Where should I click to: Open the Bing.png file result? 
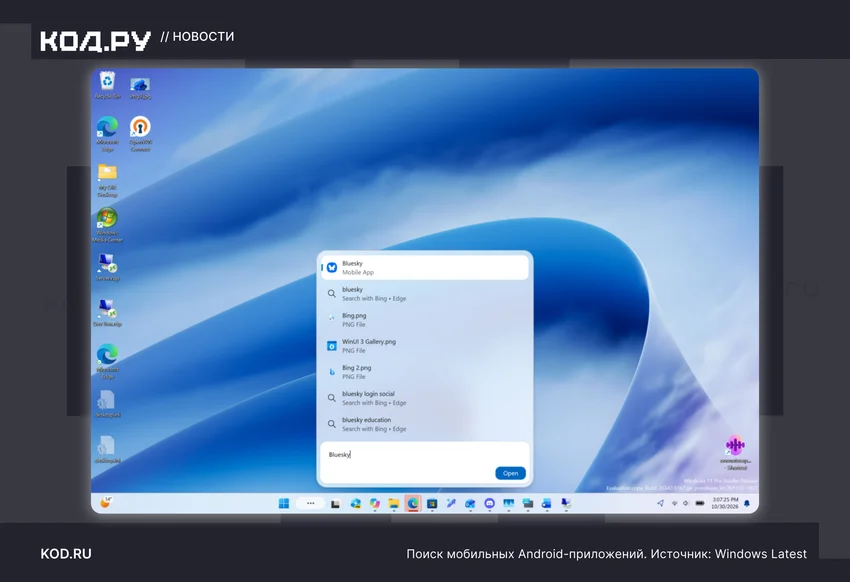click(x=424, y=320)
